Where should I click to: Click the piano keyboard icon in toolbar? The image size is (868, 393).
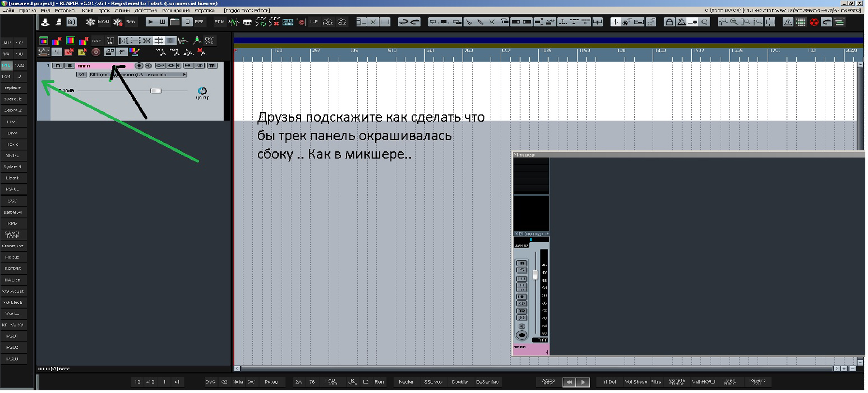pos(247,22)
